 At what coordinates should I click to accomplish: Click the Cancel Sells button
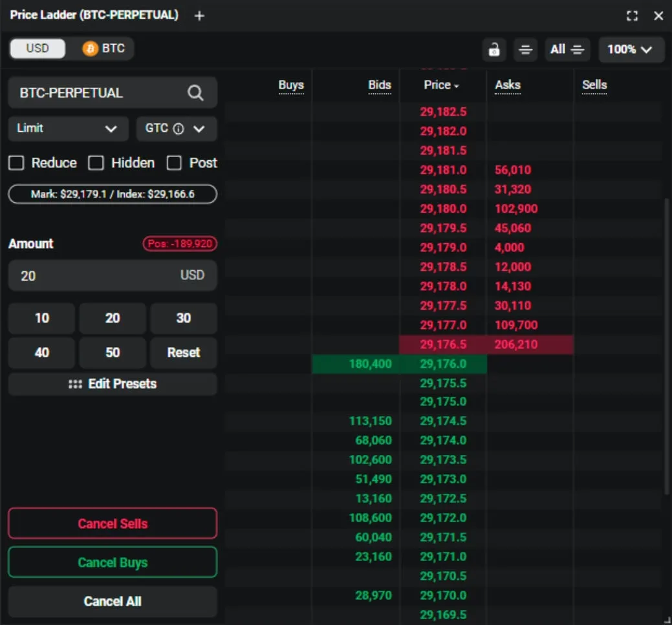click(x=113, y=524)
